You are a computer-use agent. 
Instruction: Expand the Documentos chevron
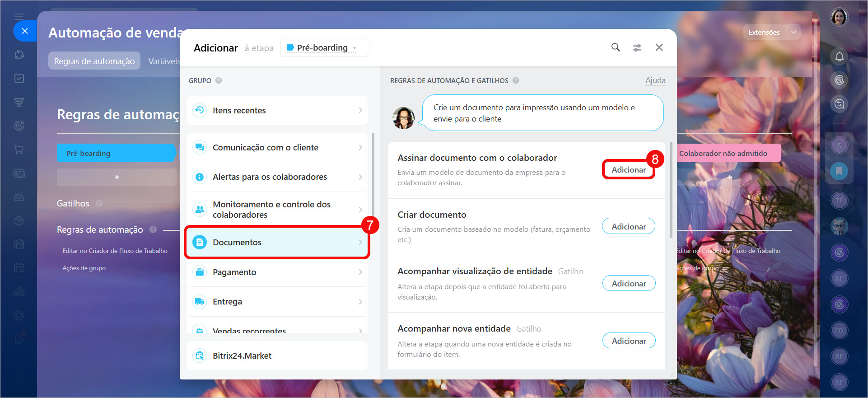[x=360, y=242]
